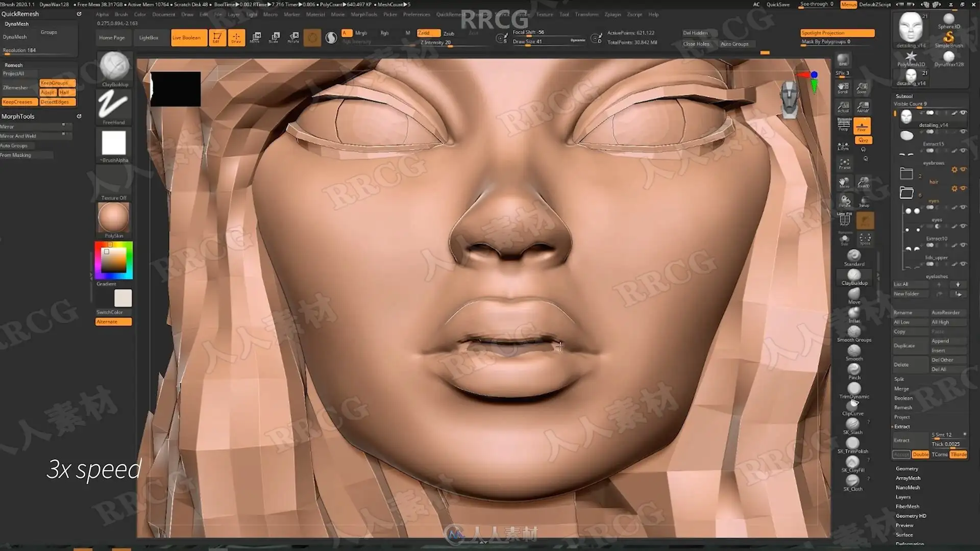
Task: Toggle Persp perspective view
Action: 843,125
